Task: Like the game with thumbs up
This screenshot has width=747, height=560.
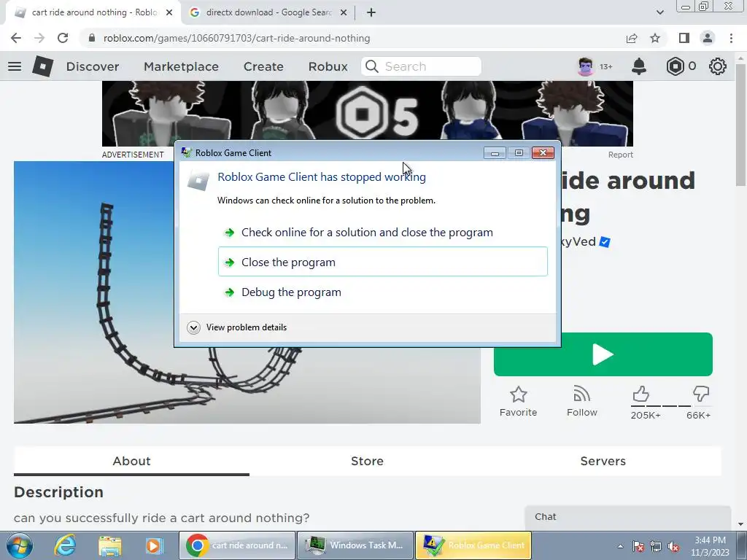Action: coord(640,394)
